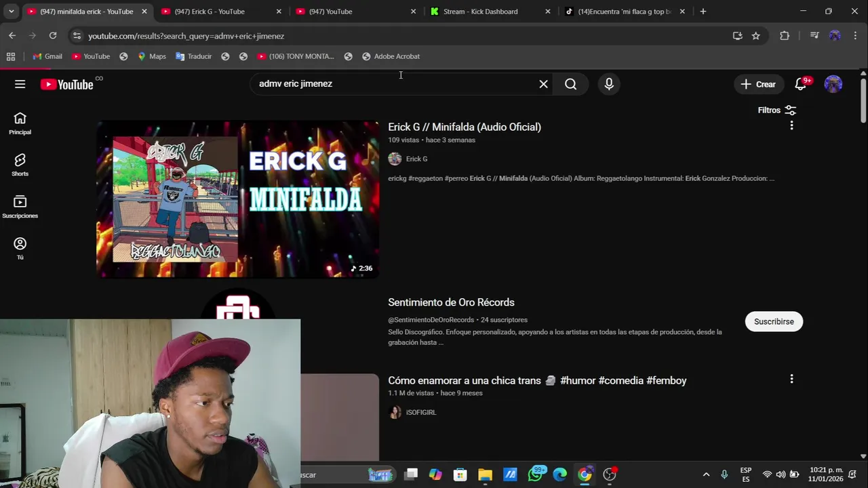The height and width of the screenshot is (488, 868).
Task: Open the Chrome profile avatar
Action: click(x=835, y=36)
